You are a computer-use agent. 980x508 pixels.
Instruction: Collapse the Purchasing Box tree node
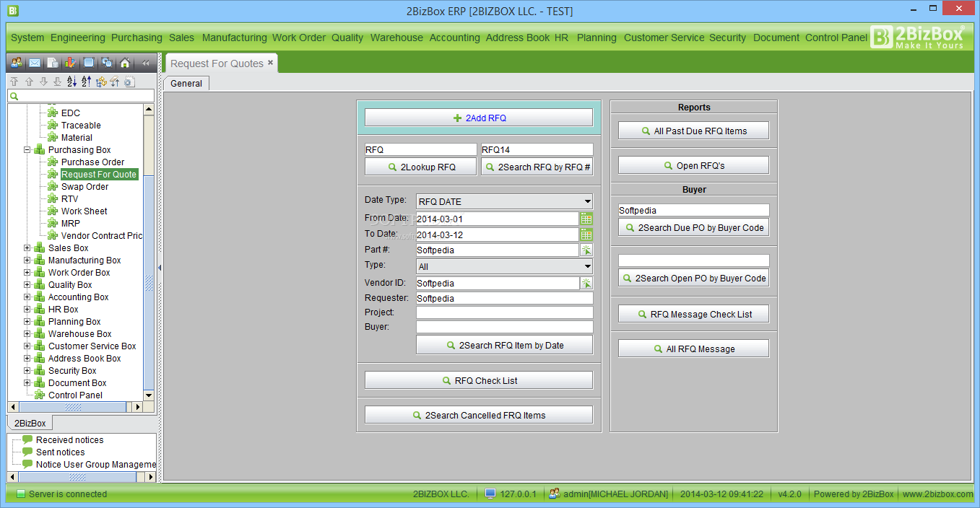[27, 150]
